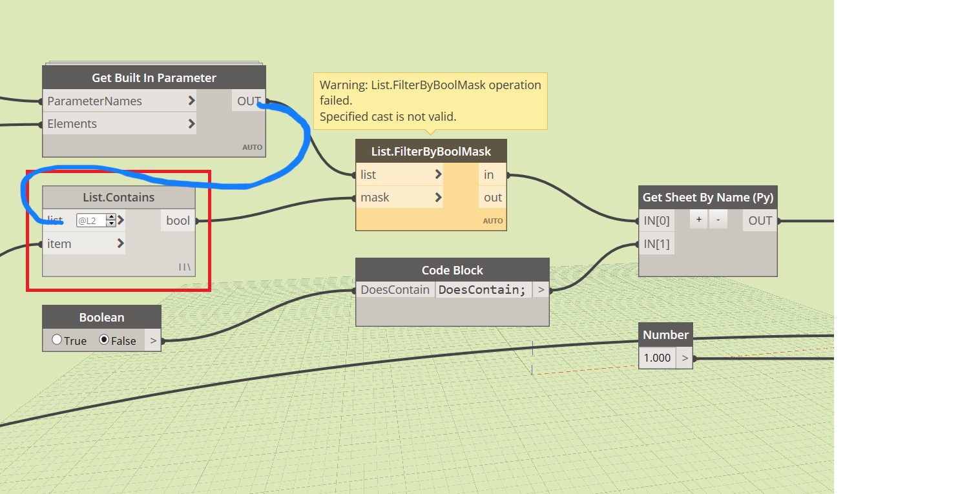The image size is (980, 494).
Task: Click the AUTO lacing label on Get Built In Parameter
Action: click(253, 147)
